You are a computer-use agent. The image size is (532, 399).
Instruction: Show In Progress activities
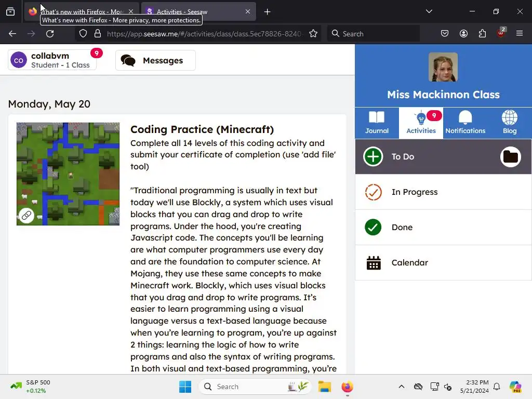443,192
